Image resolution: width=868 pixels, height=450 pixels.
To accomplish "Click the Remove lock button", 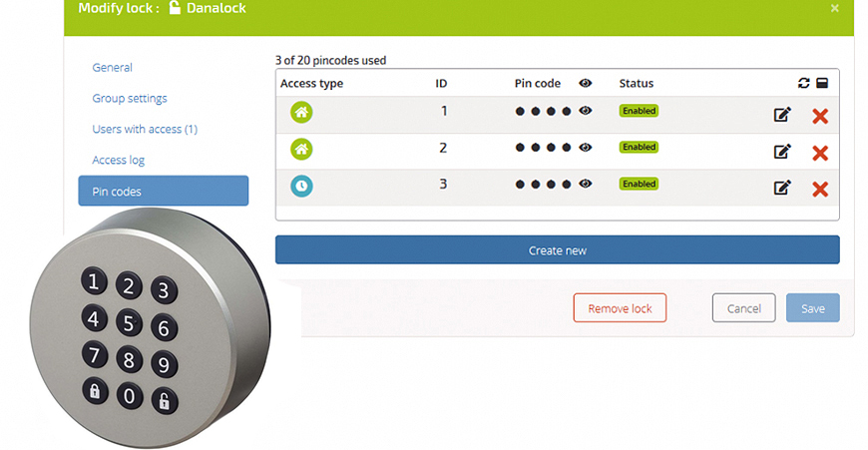I will click(620, 308).
